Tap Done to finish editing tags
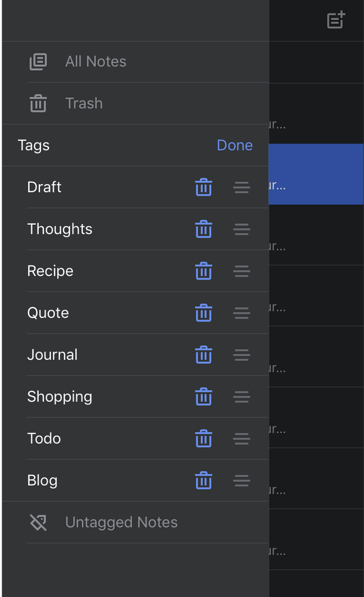Image resolution: width=364 pixels, height=597 pixels. coord(234,145)
